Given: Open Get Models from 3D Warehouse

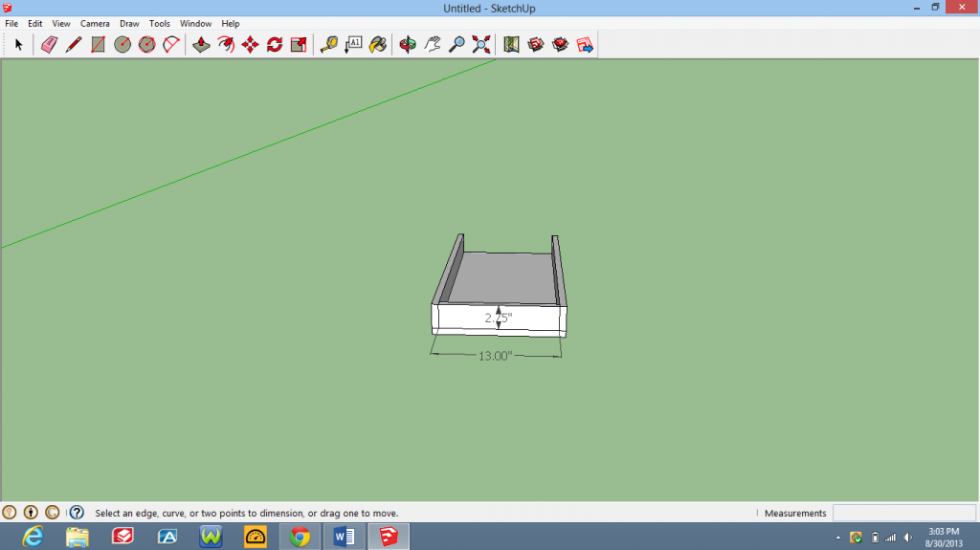Looking at the screenshot, I should pos(536,44).
